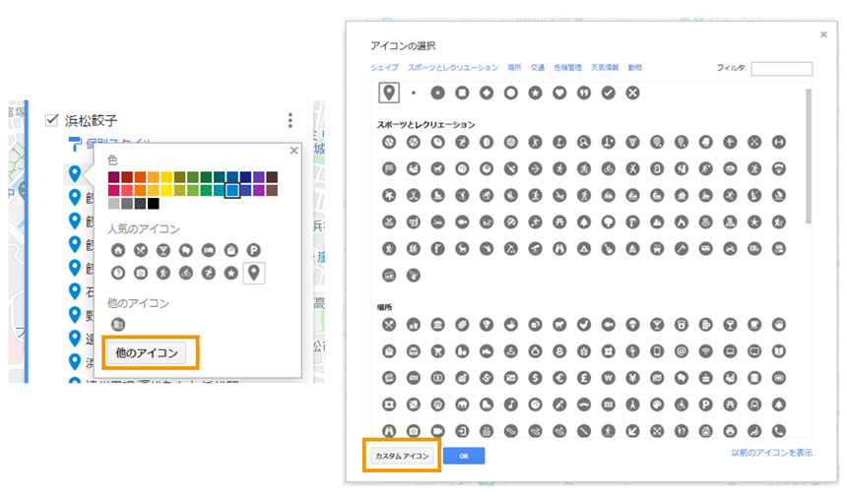Select the bicycle popular icon
The height and width of the screenshot is (504, 847).
186,273
